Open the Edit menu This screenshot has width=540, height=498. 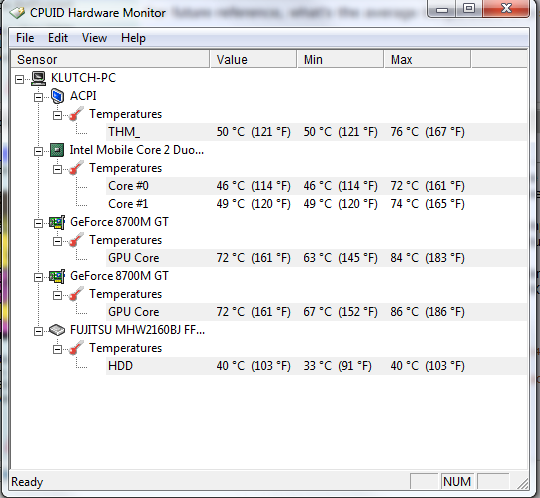click(58, 38)
